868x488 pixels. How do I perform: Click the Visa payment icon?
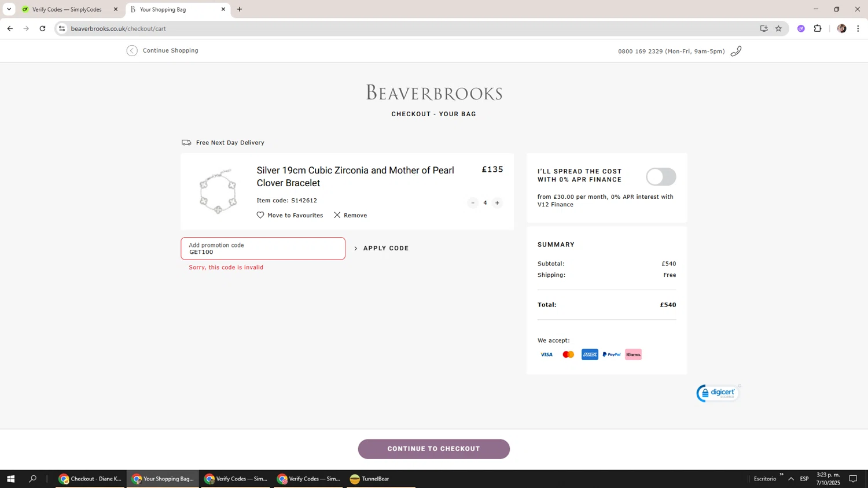pos(546,354)
